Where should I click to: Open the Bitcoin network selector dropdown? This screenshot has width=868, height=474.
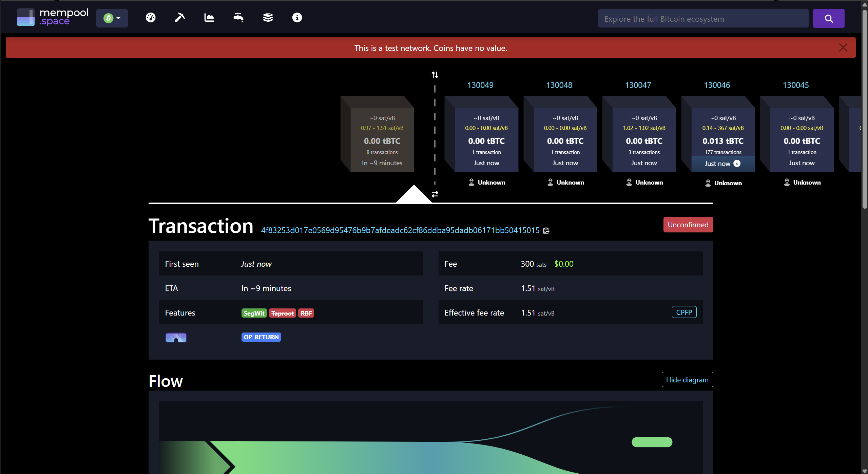[x=112, y=18]
